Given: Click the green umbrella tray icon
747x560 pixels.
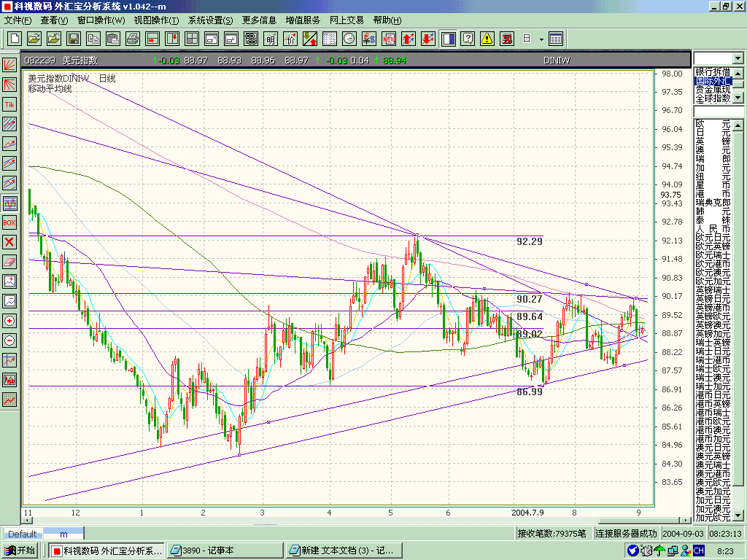Looking at the screenshot, I should pos(659,551).
